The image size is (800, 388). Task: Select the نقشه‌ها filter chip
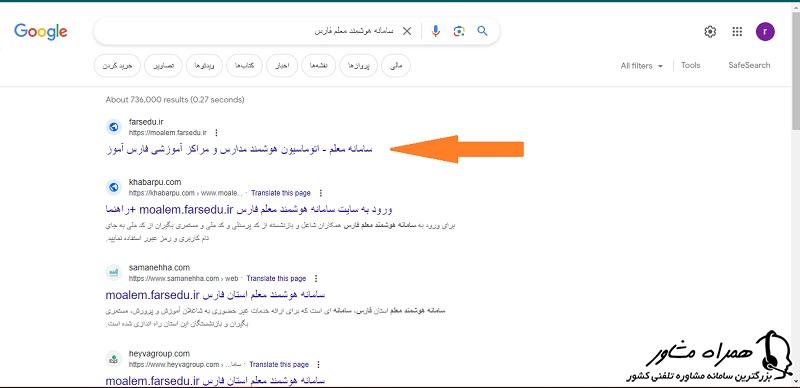tap(318, 66)
